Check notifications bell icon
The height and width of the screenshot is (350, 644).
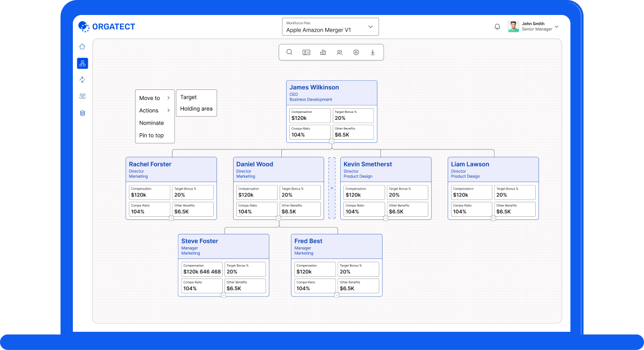point(497,27)
